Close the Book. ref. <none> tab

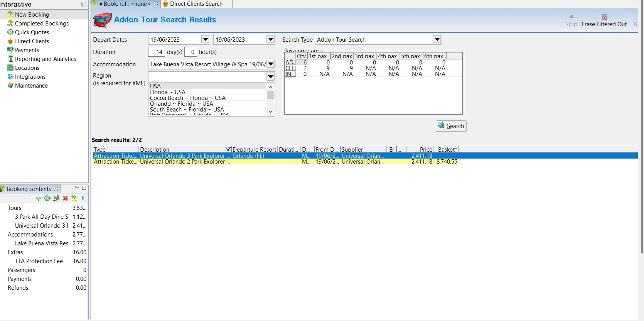coord(156,3)
